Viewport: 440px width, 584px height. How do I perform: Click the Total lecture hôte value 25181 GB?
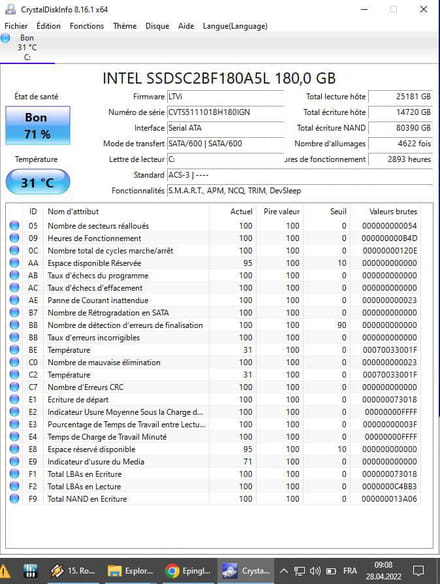401,97
